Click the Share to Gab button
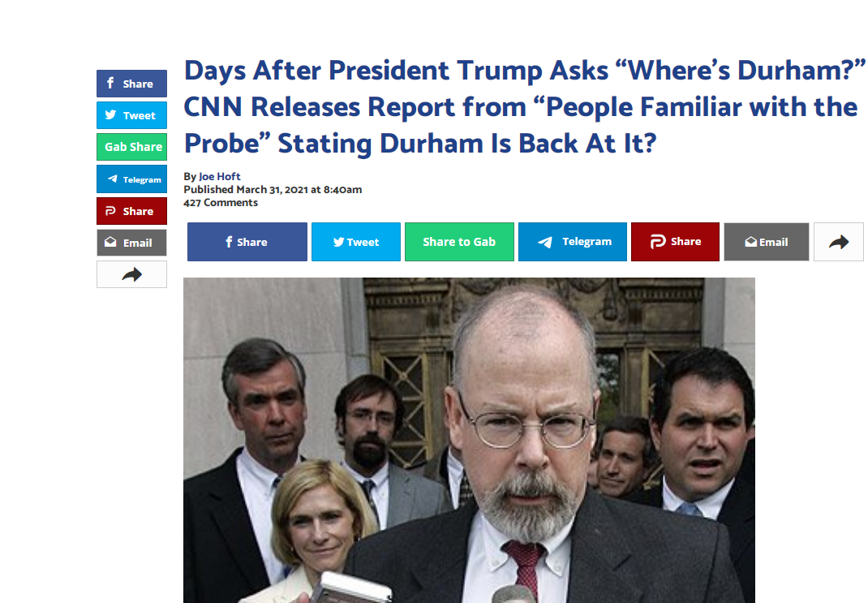The width and height of the screenshot is (868, 603). 459,241
